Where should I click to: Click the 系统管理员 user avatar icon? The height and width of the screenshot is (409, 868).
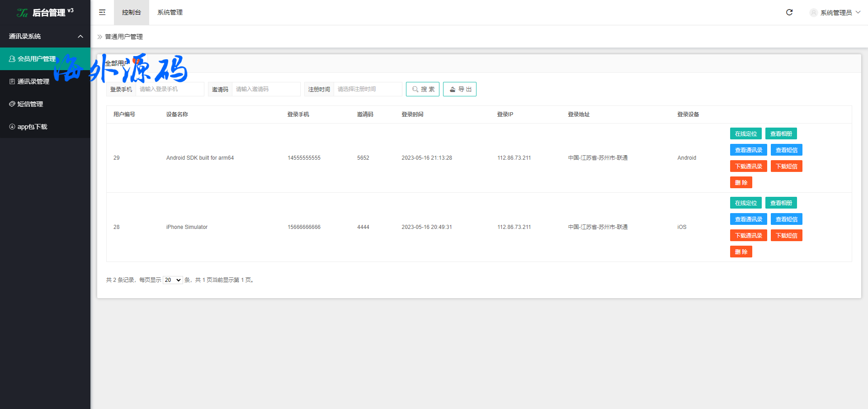tap(813, 13)
